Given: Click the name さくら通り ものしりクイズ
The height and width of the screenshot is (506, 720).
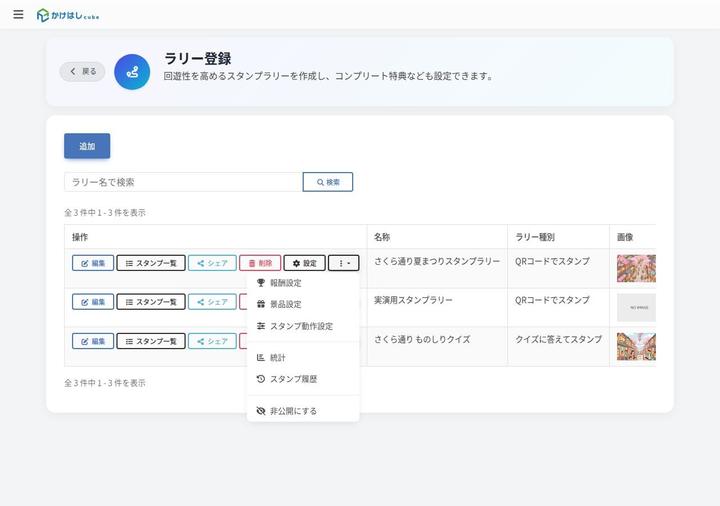Looking at the screenshot, I should tap(422, 339).
